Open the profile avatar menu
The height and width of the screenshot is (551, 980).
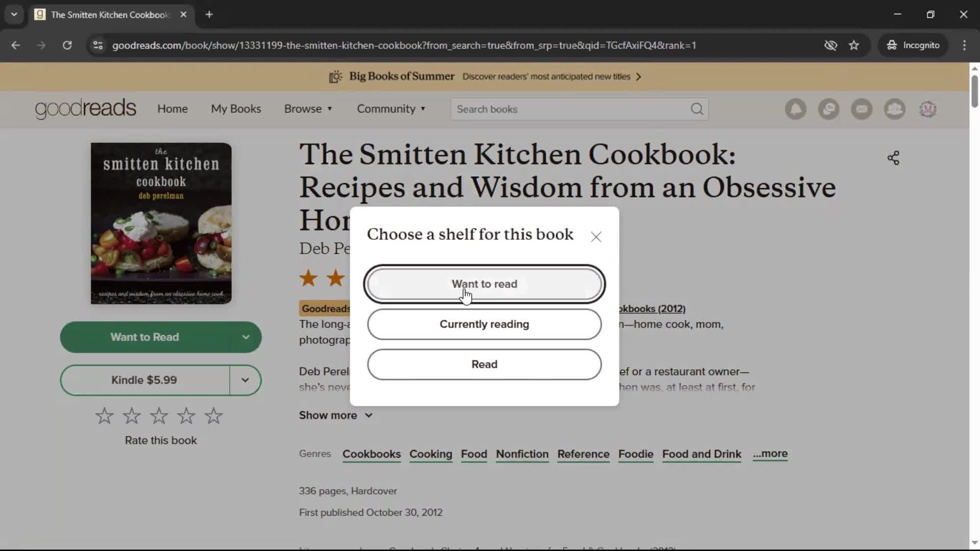click(x=928, y=109)
